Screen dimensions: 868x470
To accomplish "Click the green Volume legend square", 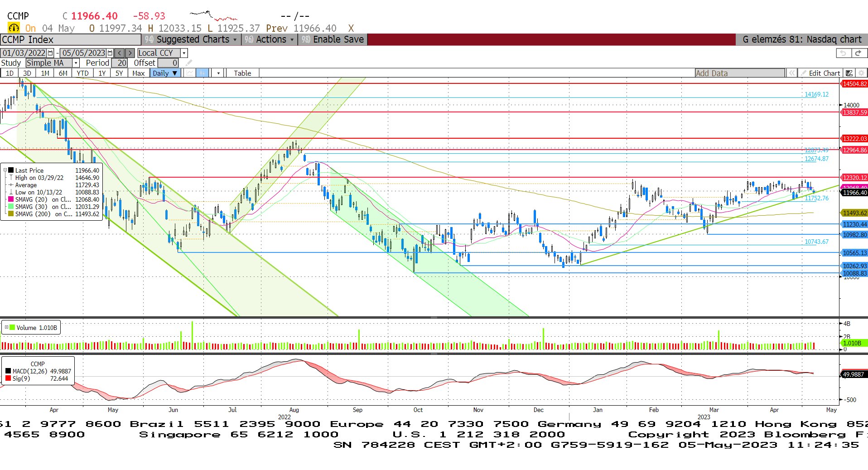I will coord(12,327).
